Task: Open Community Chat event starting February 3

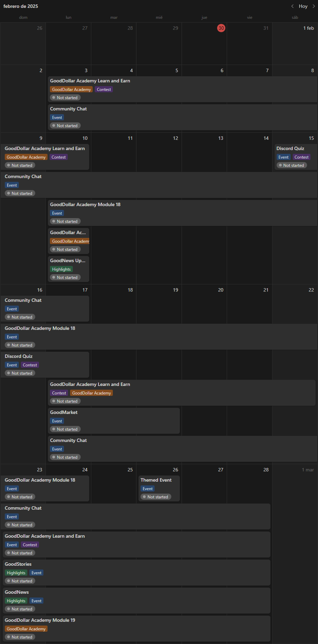Action: coord(183,117)
